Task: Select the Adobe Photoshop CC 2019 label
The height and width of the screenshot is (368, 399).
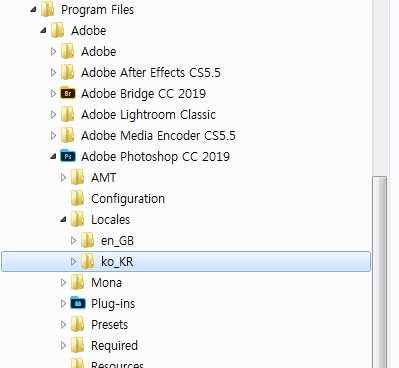Action: [x=155, y=156]
